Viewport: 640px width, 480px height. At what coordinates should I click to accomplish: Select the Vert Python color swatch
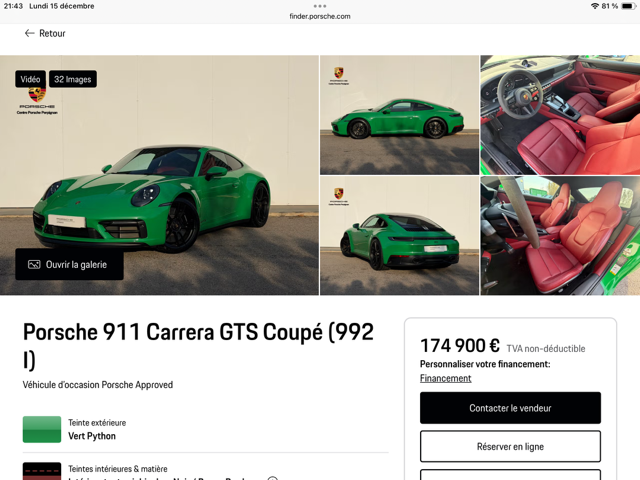point(42,429)
